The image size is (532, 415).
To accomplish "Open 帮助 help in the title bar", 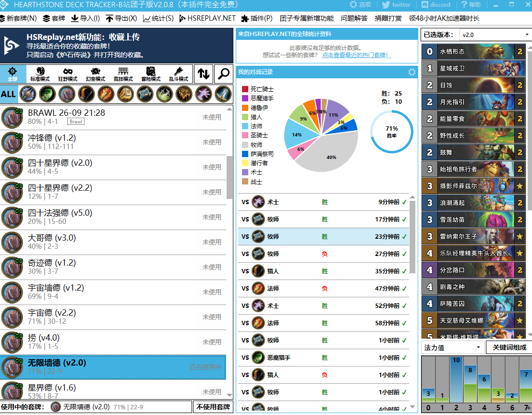I will [471, 4].
